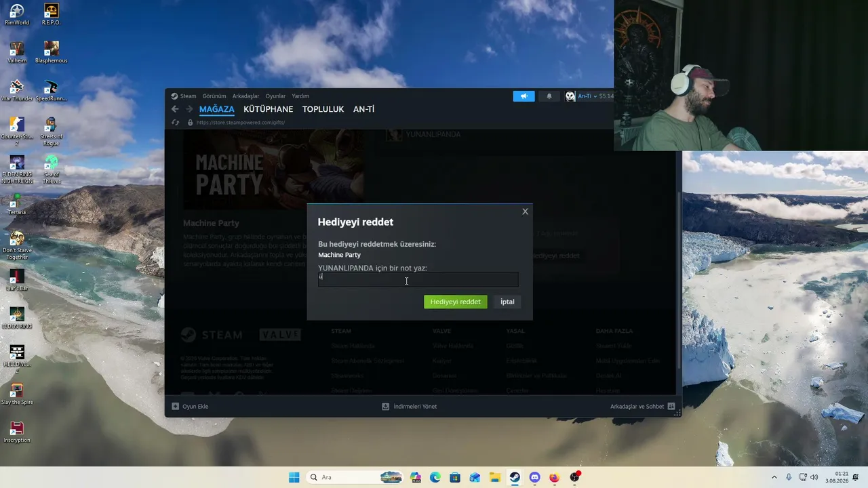Select the Blasphemous desktop shortcut
This screenshot has width=868, height=488.
tap(52, 52)
